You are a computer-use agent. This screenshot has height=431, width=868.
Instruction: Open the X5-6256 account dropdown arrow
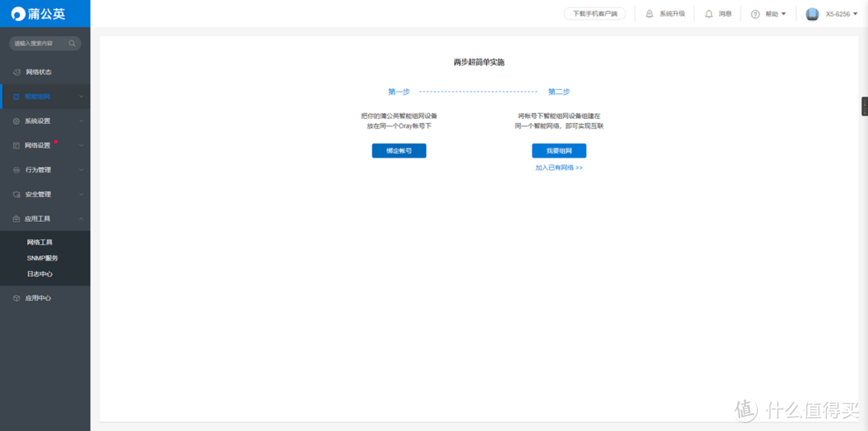tap(855, 14)
